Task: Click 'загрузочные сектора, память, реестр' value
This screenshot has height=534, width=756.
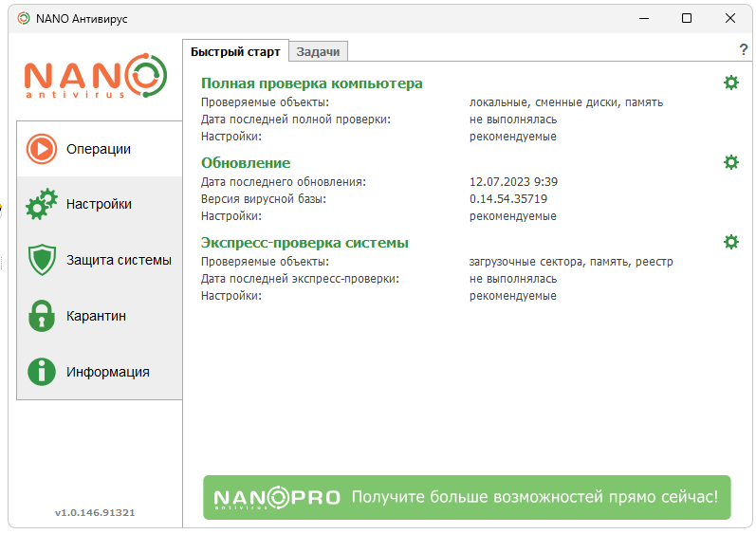Action: click(x=571, y=262)
